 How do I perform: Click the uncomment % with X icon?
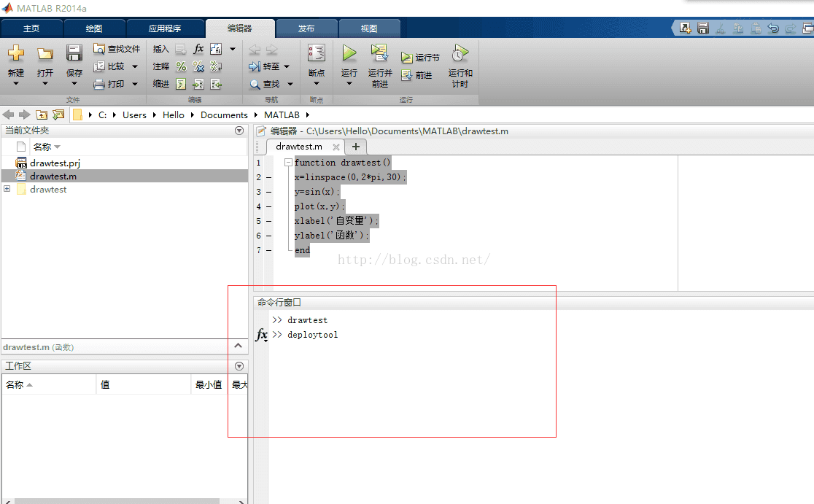tap(198, 66)
